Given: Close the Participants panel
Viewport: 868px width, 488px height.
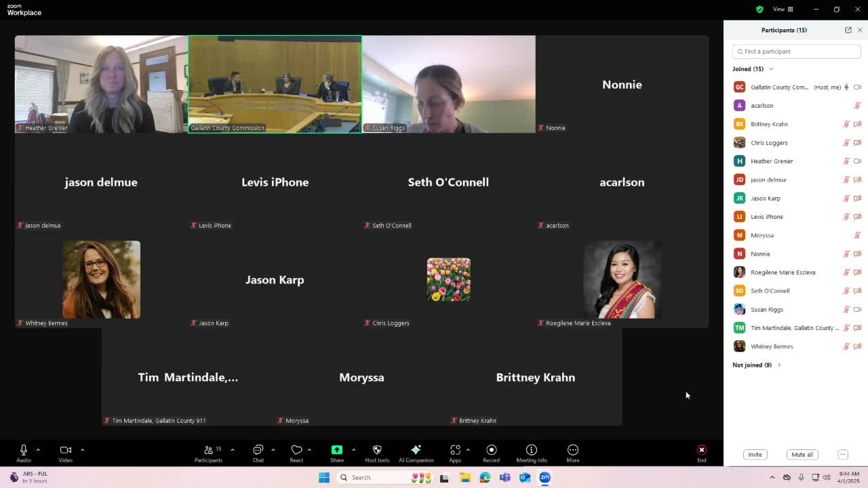Looking at the screenshot, I should point(860,30).
